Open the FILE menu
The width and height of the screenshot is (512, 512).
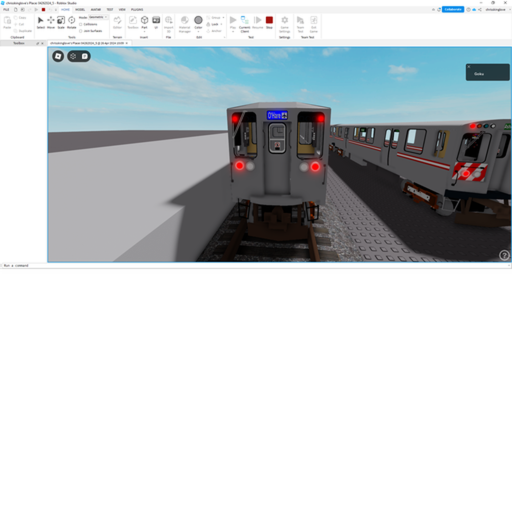(x=6, y=10)
